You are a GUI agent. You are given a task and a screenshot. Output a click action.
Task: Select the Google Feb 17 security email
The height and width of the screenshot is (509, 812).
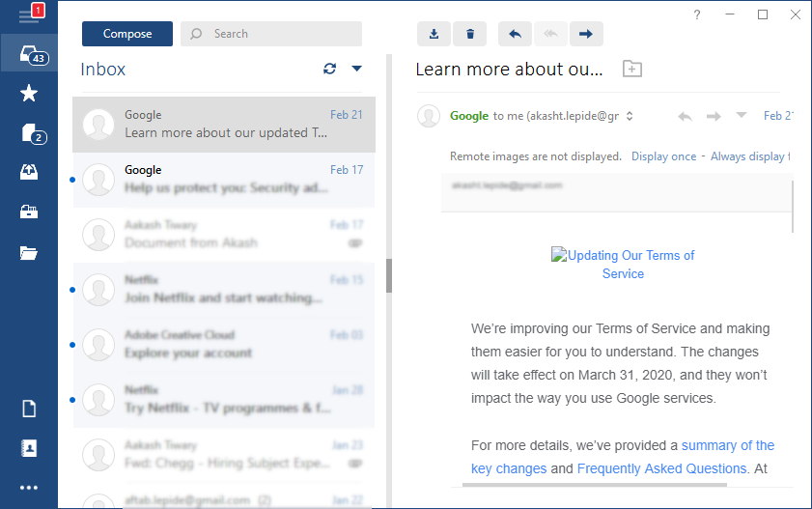[224, 180]
